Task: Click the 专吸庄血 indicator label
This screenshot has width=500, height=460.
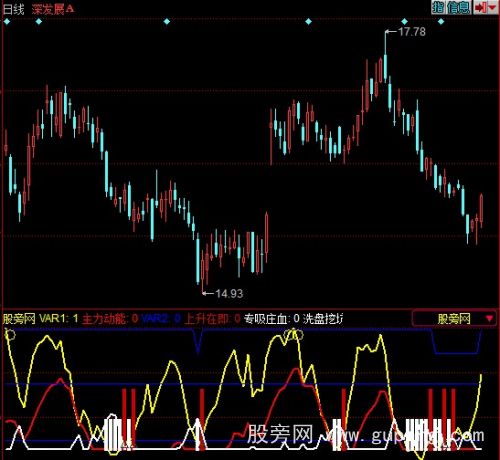Action: coord(267,319)
